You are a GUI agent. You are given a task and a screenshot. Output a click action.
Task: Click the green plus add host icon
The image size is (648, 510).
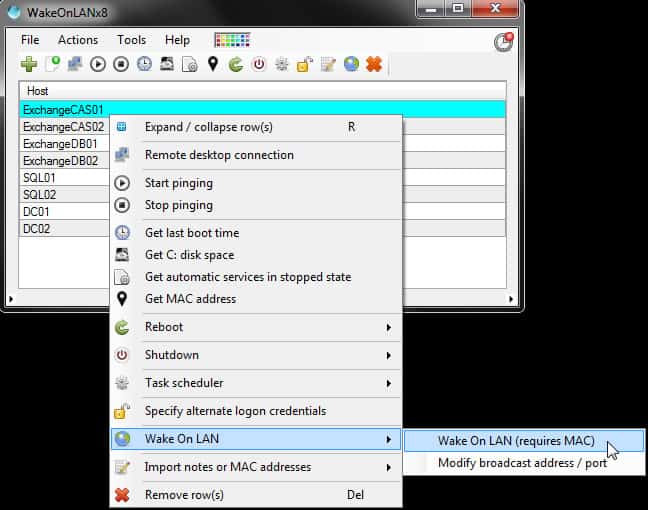29,64
